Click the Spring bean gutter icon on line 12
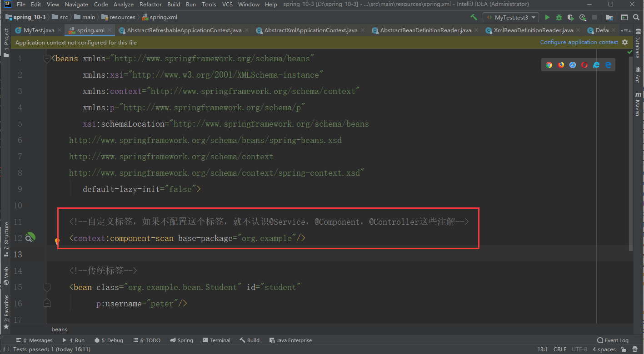Screen dimensions: 644x354 pos(30,238)
